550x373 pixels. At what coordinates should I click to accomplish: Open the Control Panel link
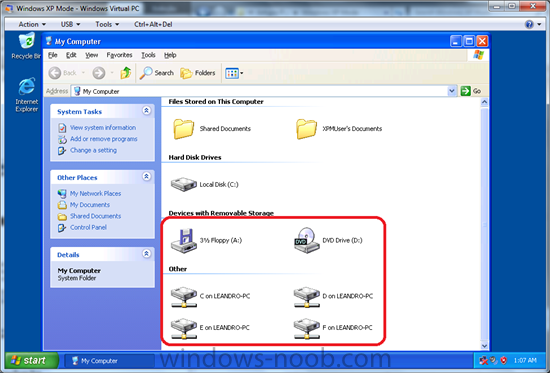tap(88, 227)
